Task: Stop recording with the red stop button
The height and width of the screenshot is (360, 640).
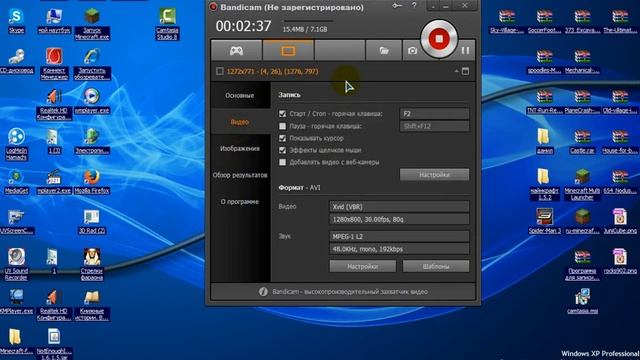Action: click(x=439, y=39)
